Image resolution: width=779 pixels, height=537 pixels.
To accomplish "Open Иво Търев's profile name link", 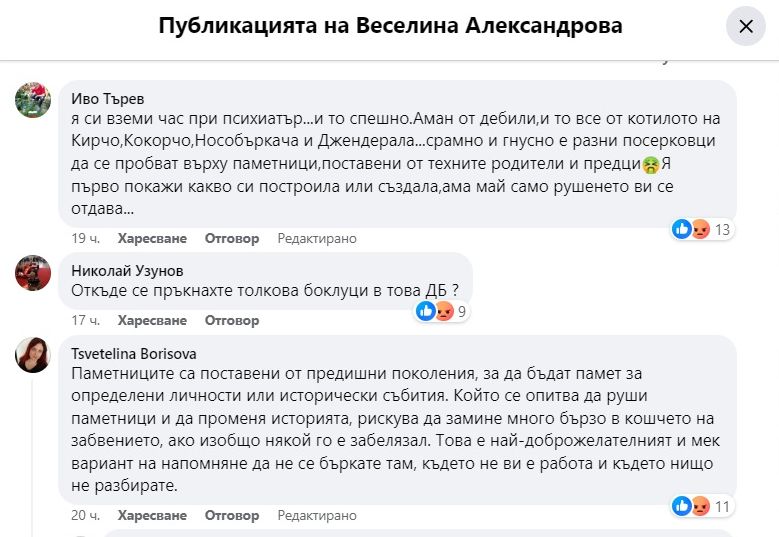I will click(110, 98).
